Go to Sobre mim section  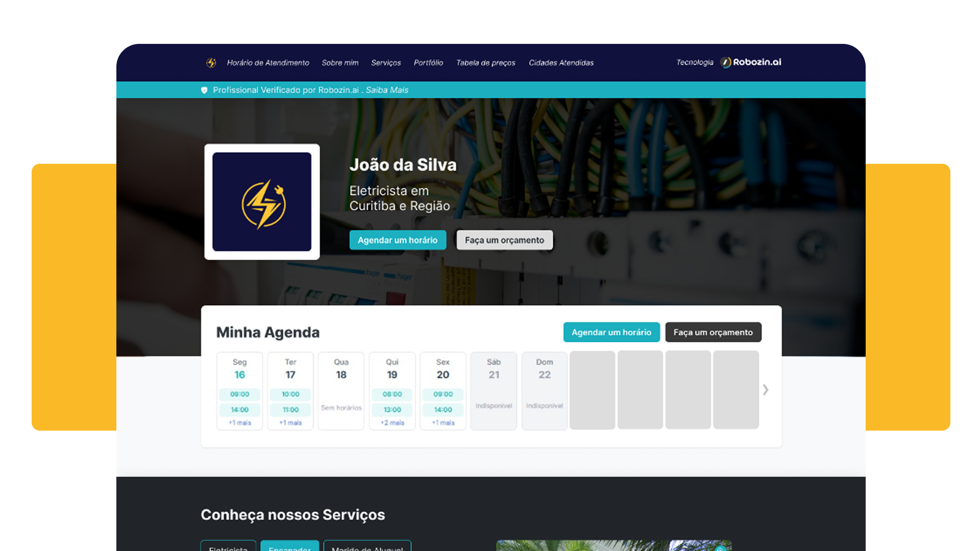(x=340, y=63)
